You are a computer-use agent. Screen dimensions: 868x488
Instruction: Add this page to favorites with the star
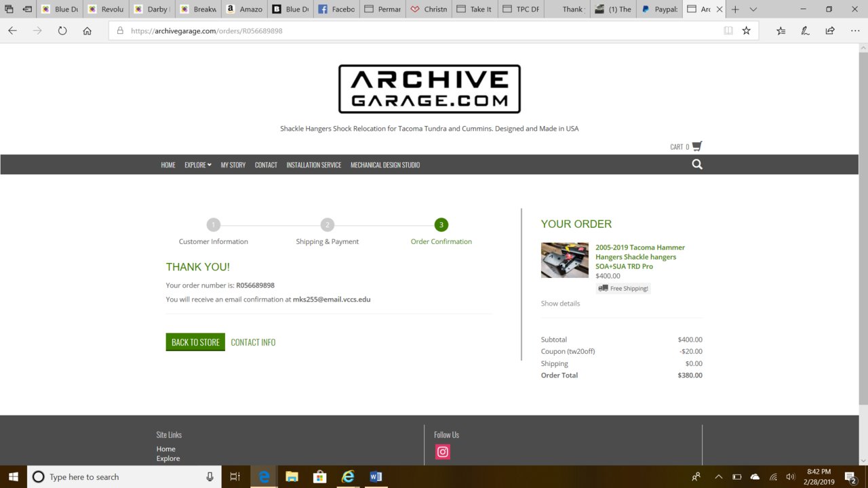[747, 30]
